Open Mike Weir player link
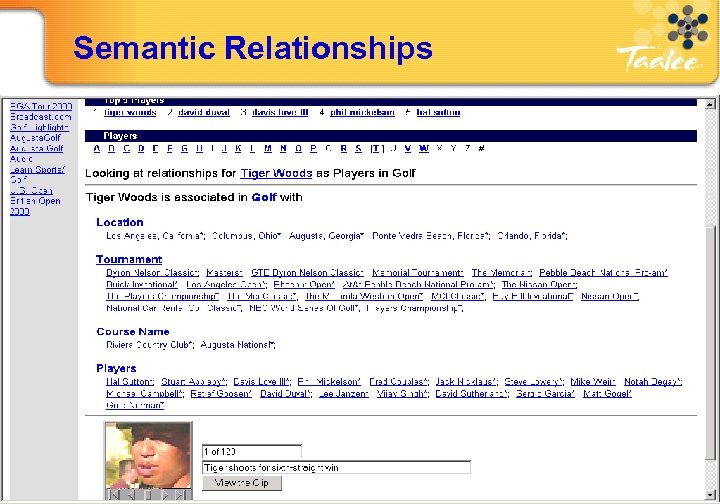This screenshot has width=720, height=504. pyautogui.click(x=593, y=382)
